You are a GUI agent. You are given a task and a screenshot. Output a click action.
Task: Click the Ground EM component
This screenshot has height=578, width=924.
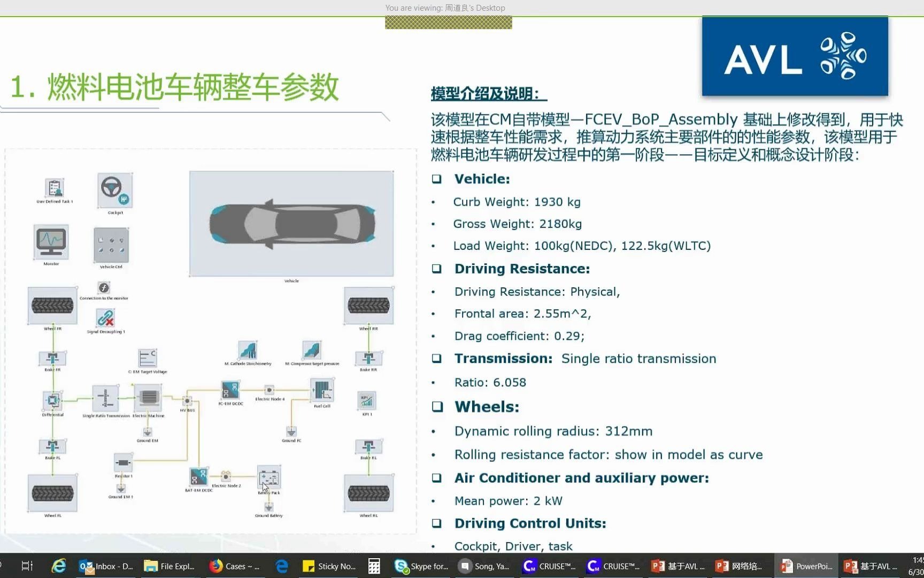tap(148, 432)
